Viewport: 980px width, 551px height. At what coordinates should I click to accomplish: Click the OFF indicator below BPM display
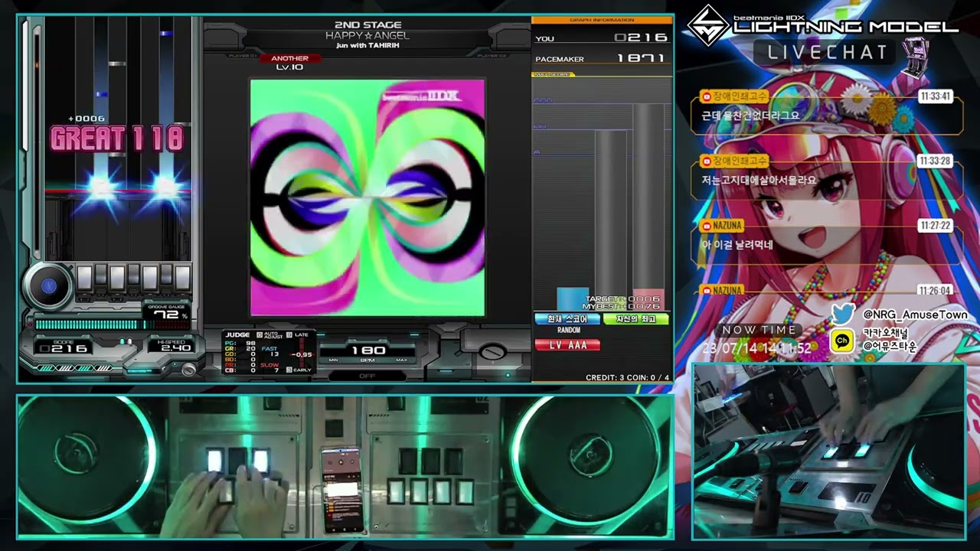coord(367,376)
